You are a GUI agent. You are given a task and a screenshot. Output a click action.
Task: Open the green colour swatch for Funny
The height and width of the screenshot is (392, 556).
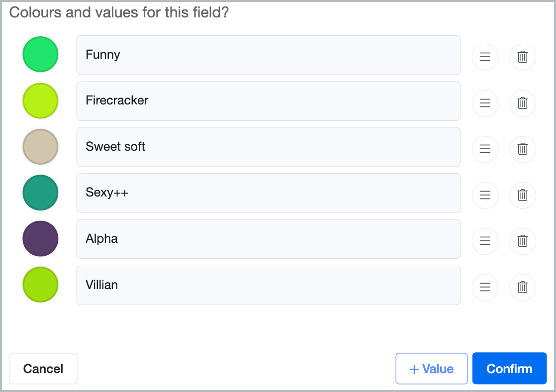[40, 54]
